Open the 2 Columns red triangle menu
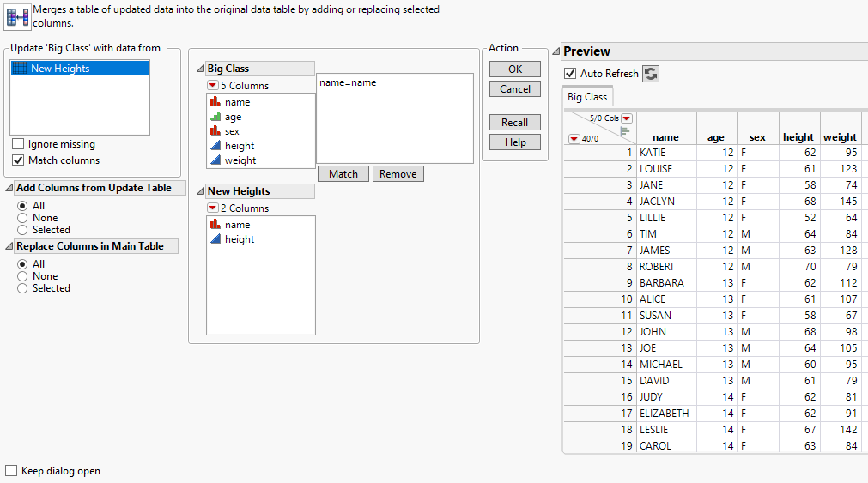 point(212,208)
